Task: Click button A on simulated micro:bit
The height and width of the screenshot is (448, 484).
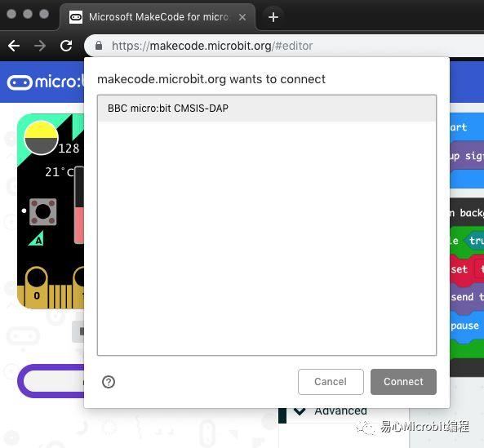Action: [x=42, y=211]
